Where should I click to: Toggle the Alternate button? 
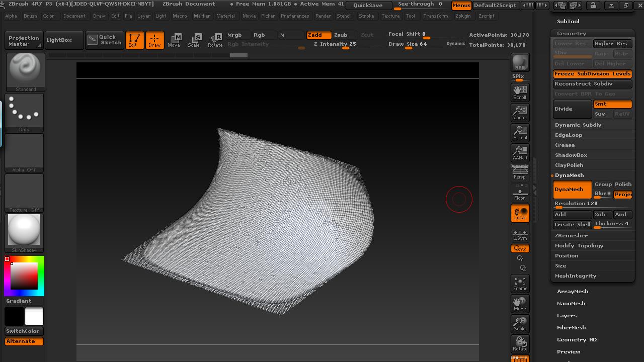24,341
